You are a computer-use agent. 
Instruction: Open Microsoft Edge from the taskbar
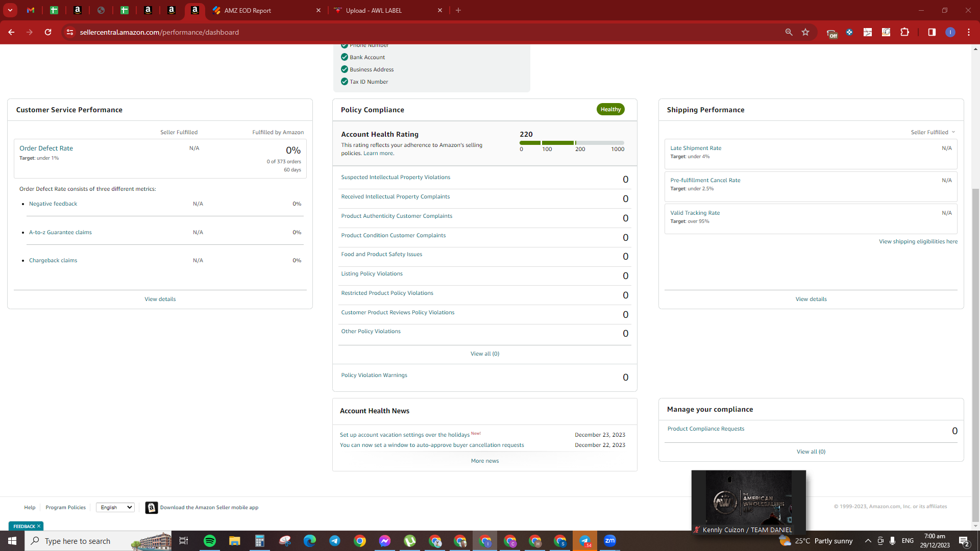pyautogui.click(x=310, y=541)
